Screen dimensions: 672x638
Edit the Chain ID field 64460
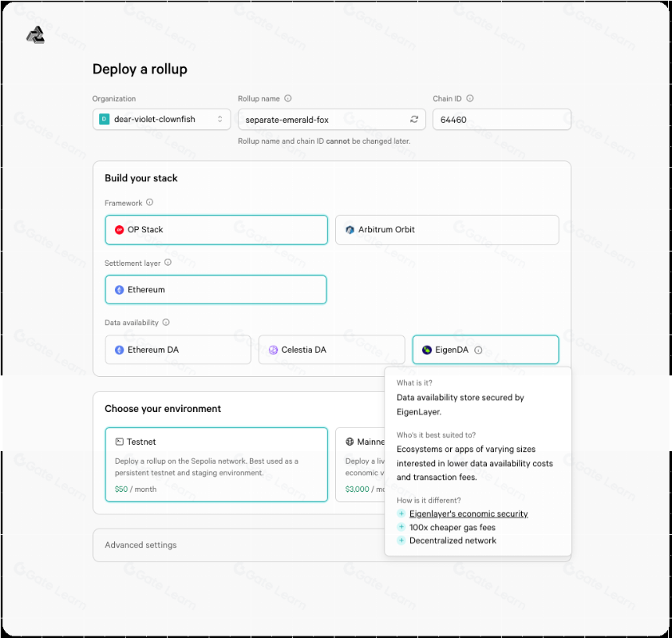pos(502,119)
